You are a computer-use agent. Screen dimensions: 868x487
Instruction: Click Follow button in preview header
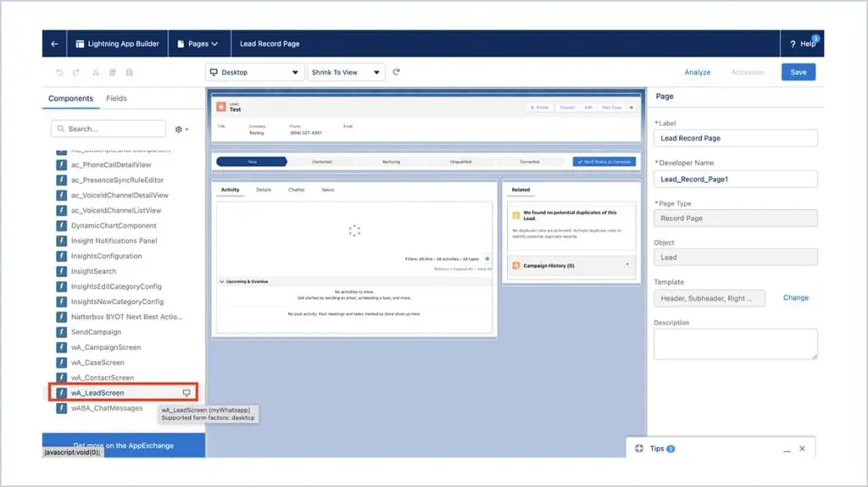[539, 108]
